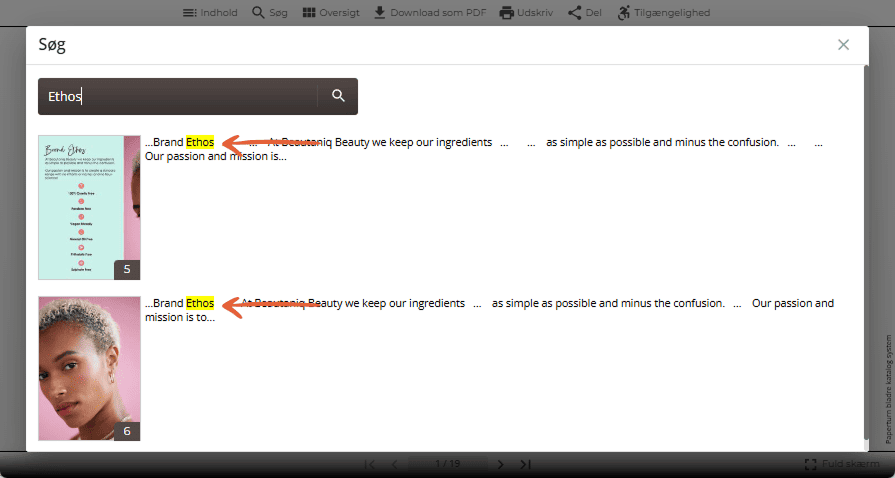Open the Tilgængelighed accessibility options
Image resolution: width=895 pixels, height=478 pixels.
(x=664, y=13)
